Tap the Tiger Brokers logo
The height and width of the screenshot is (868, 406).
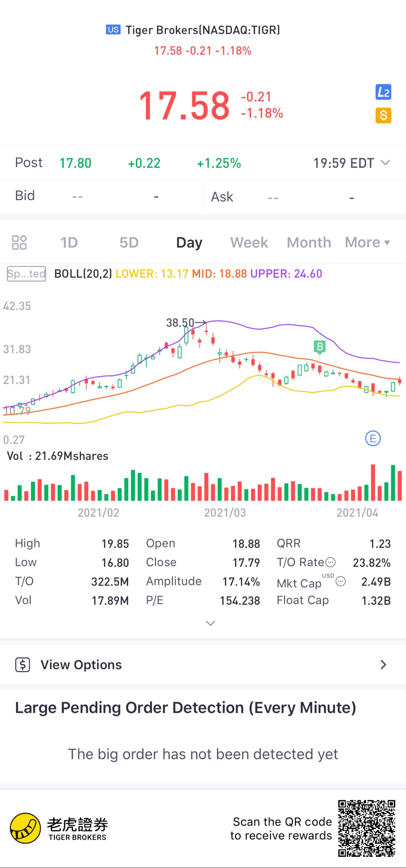[59, 828]
